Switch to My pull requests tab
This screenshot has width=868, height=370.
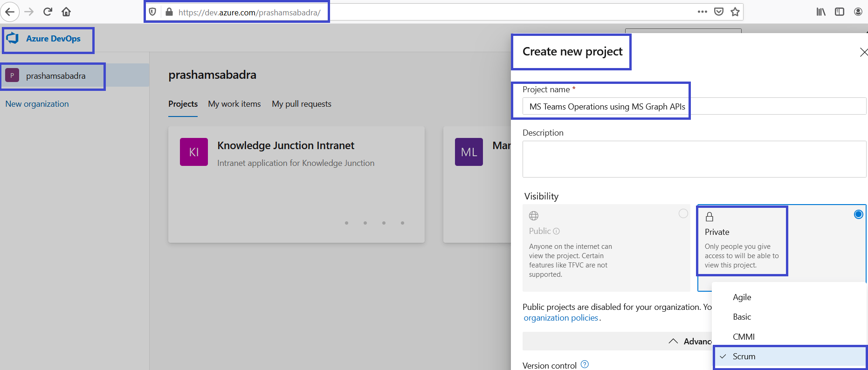302,104
